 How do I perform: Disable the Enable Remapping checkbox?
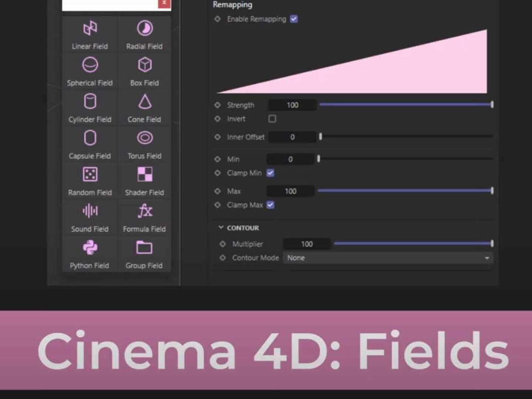coord(294,19)
